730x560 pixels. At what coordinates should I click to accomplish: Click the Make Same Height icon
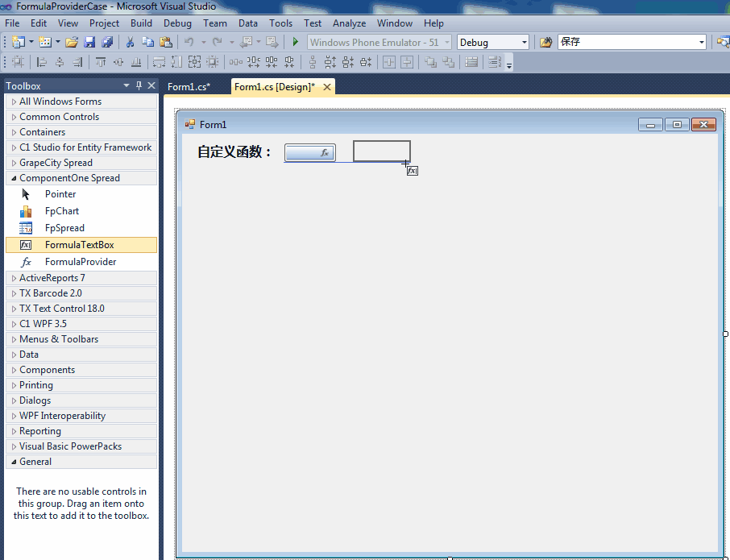click(x=177, y=62)
